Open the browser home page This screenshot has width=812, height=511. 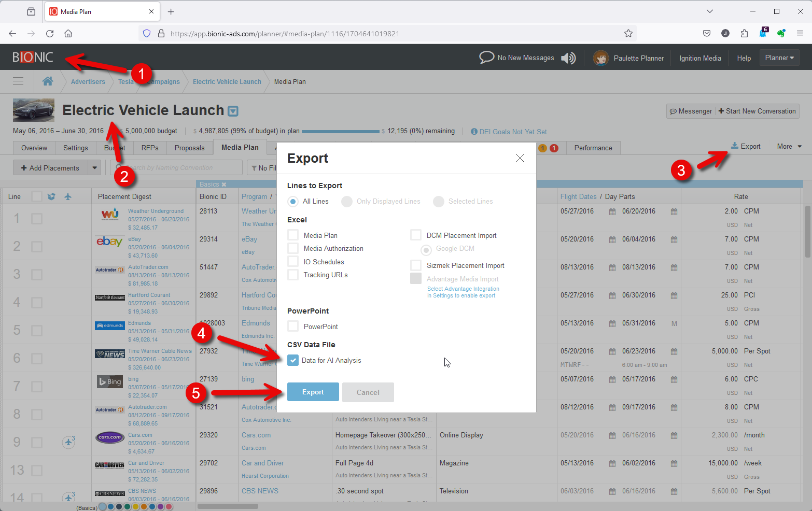pyautogui.click(x=68, y=34)
